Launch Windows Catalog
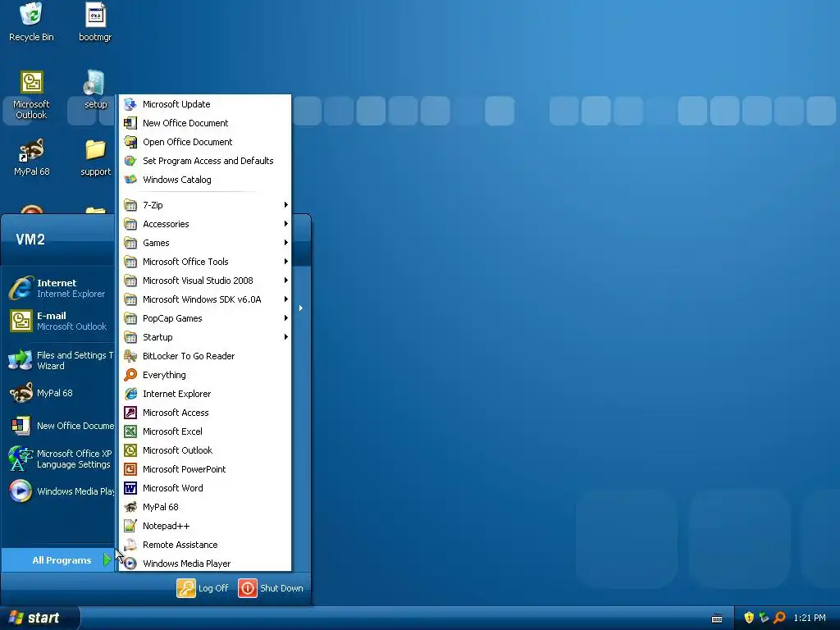This screenshot has width=840, height=630. [x=204, y=180]
